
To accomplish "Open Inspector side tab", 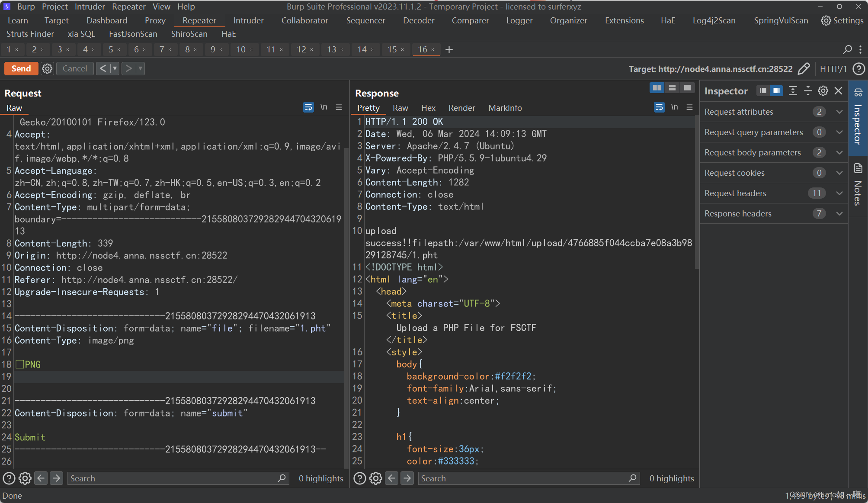I will (858, 118).
